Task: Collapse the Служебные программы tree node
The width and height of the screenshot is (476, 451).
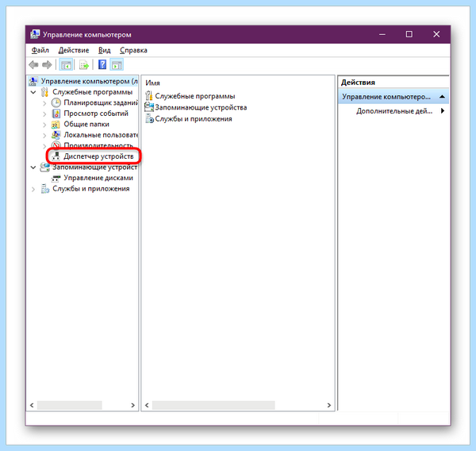Action: tap(33, 92)
